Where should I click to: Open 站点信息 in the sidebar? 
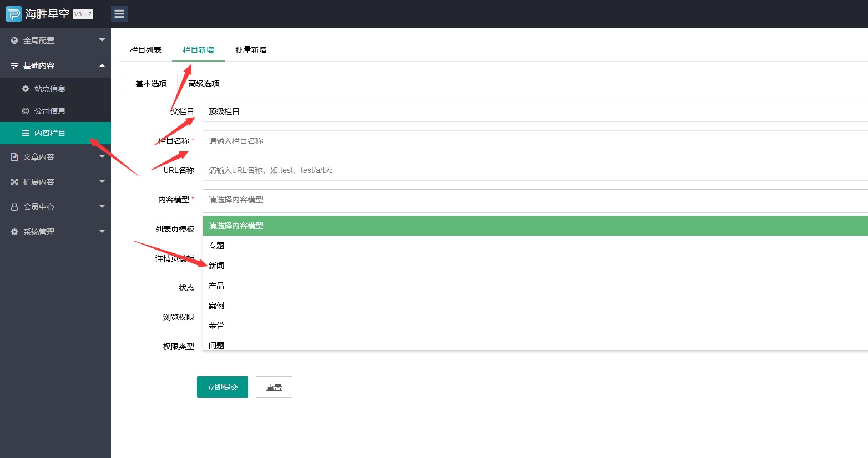click(x=55, y=89)
